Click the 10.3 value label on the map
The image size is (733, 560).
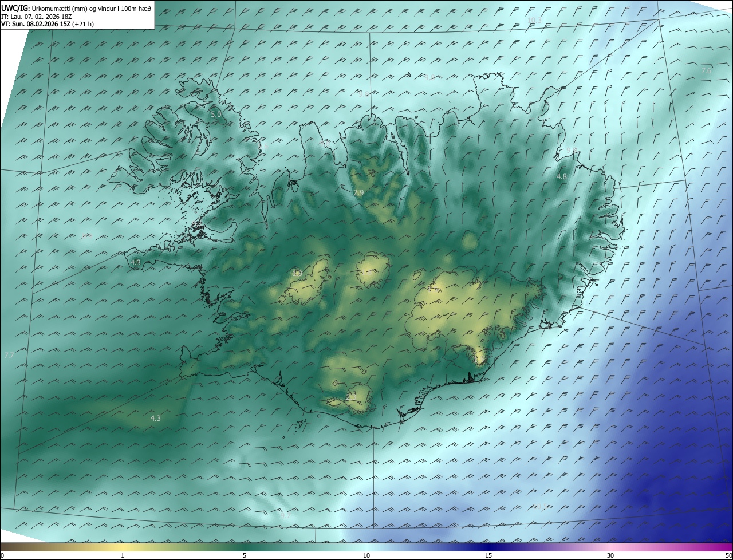point(534,21)
